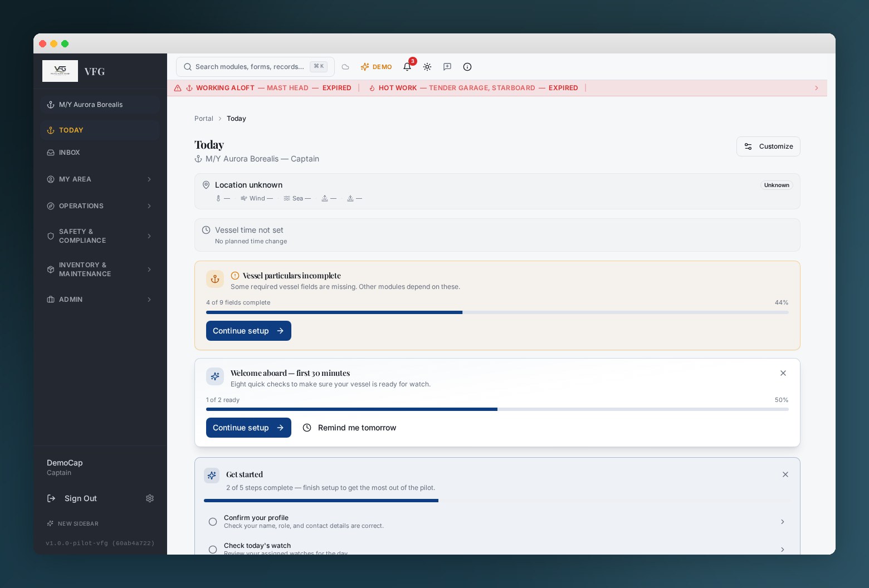Click the Today breadcrumb item

(x=236, y=119)
